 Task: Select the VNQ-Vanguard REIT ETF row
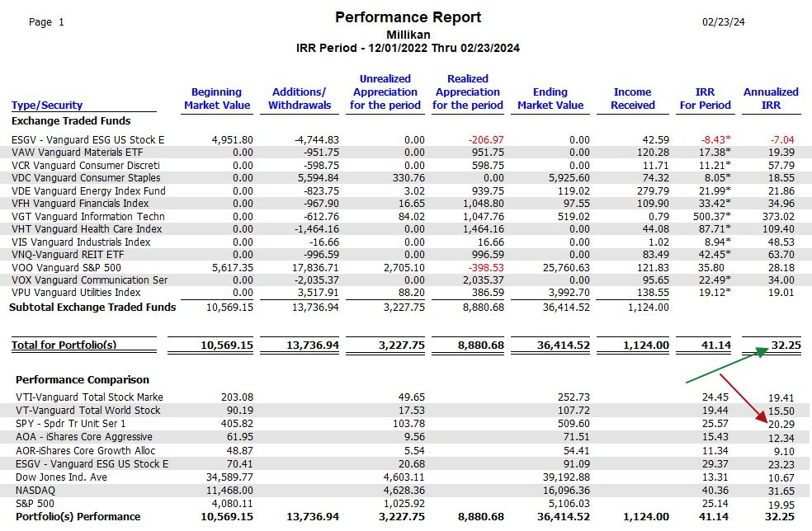[406, 254]
